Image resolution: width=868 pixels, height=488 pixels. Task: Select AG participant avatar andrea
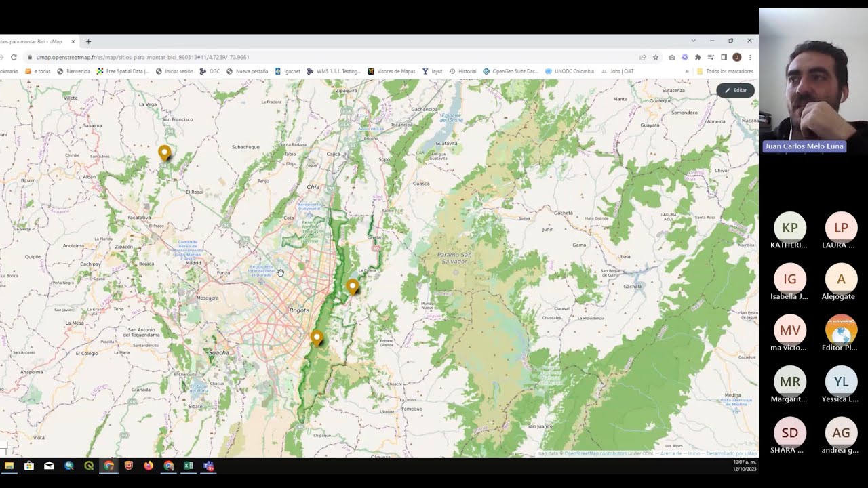point(841,433)
